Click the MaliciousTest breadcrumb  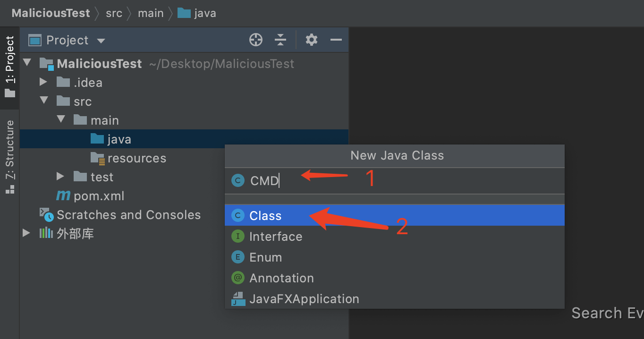click(x=51, y=13)
